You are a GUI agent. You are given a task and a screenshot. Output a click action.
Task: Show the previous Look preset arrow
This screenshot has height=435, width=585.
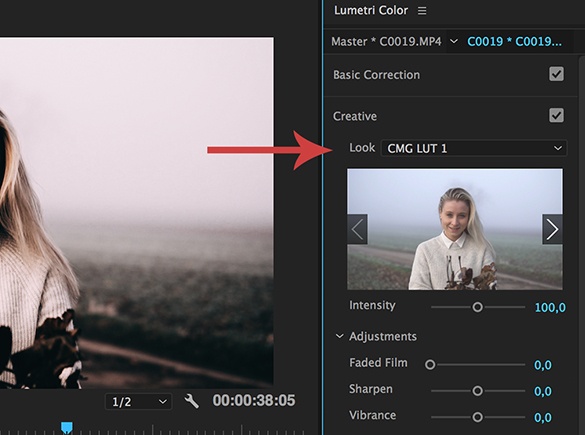point(357,229)
